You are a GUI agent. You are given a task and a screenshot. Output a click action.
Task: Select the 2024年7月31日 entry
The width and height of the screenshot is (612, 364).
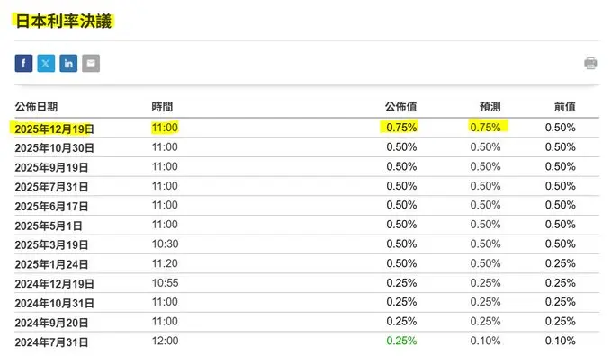(x=51, y=342)
